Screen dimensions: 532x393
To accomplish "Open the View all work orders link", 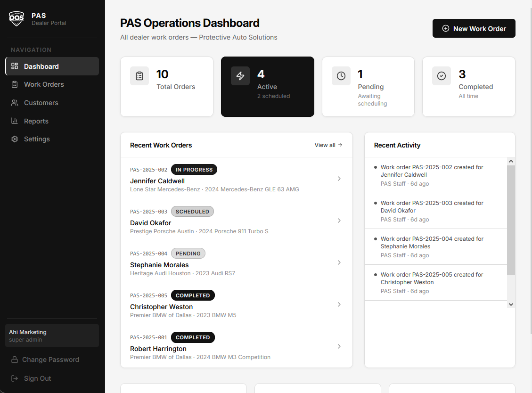I will coord(328,145).
